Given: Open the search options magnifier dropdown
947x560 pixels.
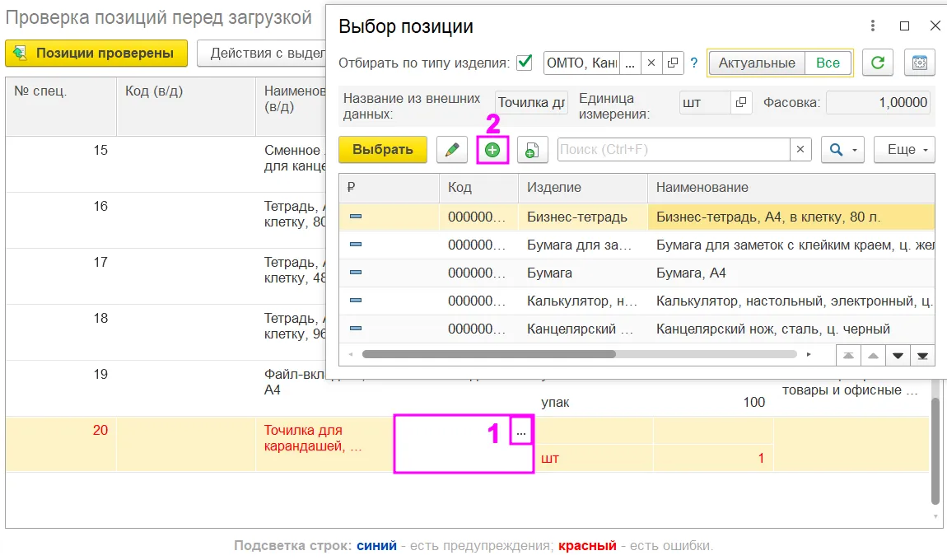Looking at the screenshot, I should point(842,150).
